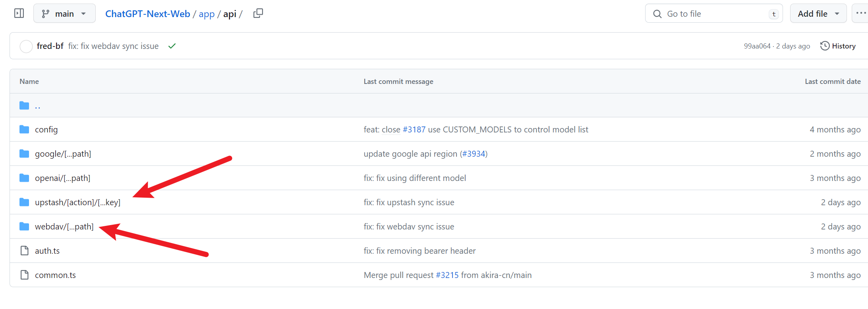868x309 pixels.
Task: Open pull request link #3934
Action: (x=474, y=154)
